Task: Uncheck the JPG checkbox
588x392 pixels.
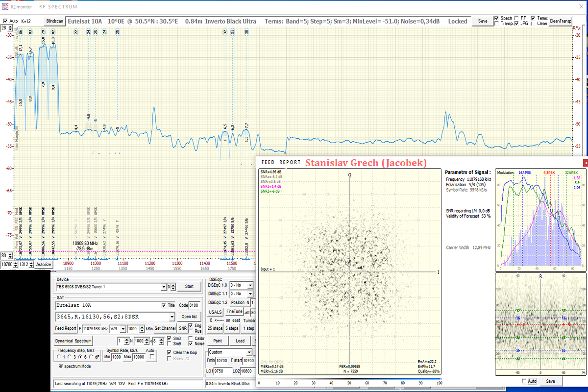Action: click(x=516, y=24)
